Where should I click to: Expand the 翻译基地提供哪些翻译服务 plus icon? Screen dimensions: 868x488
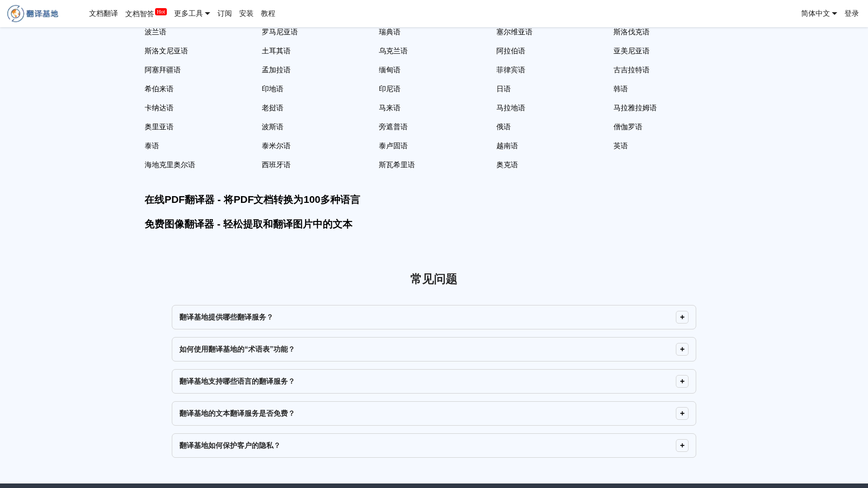(x=682, y=317)
